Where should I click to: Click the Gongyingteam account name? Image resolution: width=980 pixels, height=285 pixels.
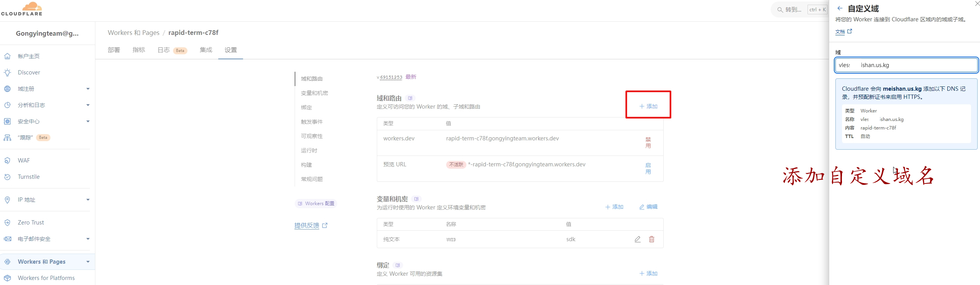[47, 33]
